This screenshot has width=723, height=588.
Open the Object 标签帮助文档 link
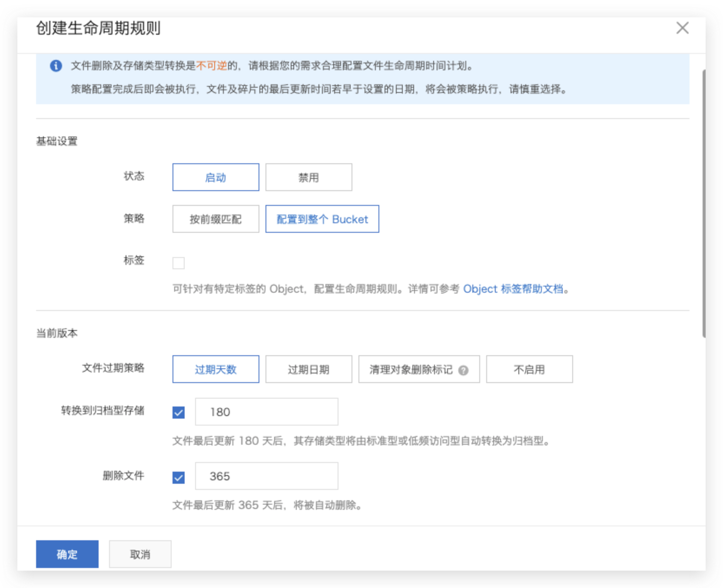513,289
